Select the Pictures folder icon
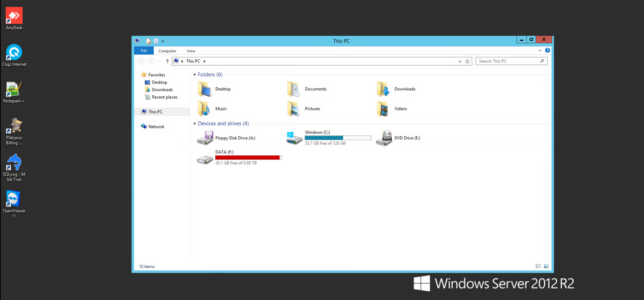 [294, 109]
